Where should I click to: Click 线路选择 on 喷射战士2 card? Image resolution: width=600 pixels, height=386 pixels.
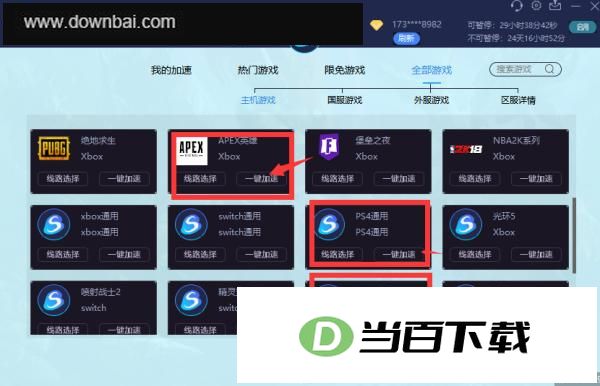63,329
